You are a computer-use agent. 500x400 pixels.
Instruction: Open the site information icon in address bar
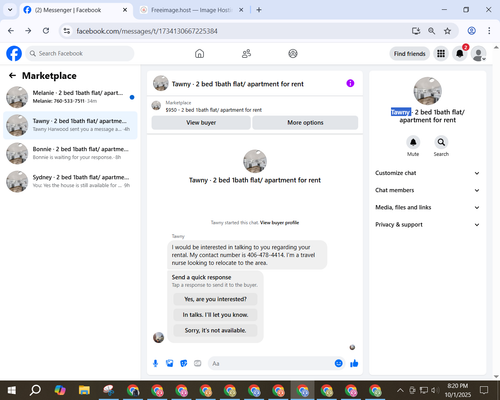[x=67, y=31]
